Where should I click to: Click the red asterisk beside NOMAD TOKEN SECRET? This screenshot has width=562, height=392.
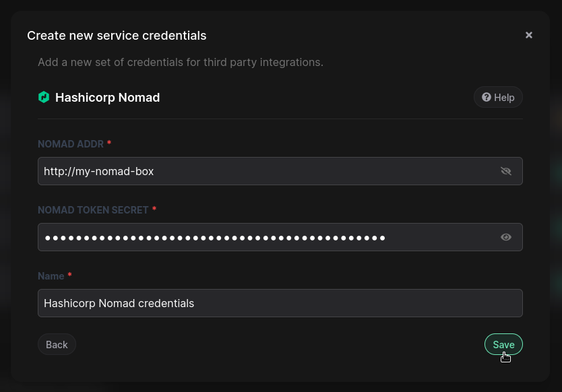[x=154, y=210]
